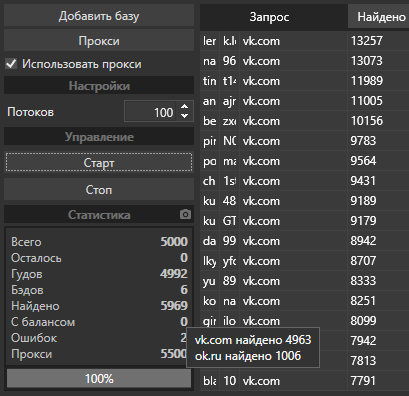Click the Добавить базу button
Screen dimensions: 409x396
[99, 16]
